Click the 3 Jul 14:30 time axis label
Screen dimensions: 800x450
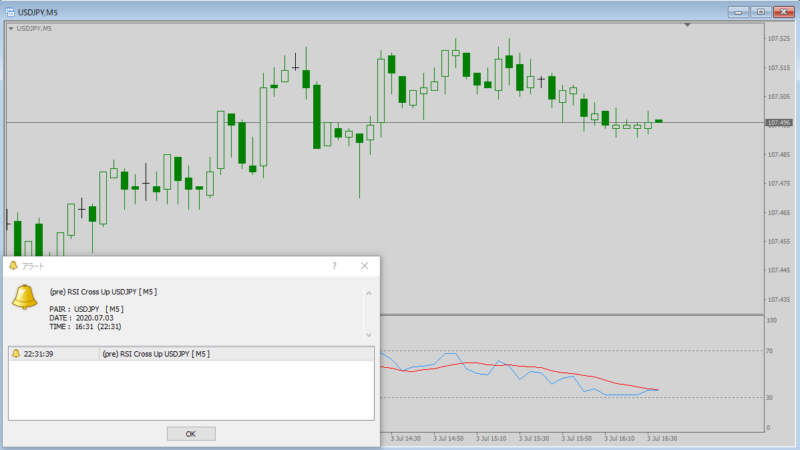[406, 438]
